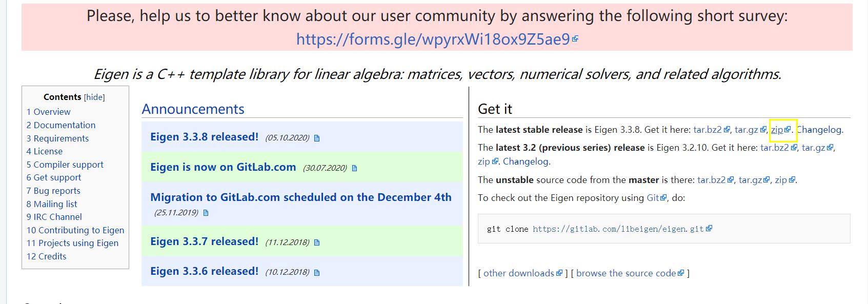Click the external link icon beside unstable zip
The image size is (868, 304).
pyautogui.click(x=792, y=180)
